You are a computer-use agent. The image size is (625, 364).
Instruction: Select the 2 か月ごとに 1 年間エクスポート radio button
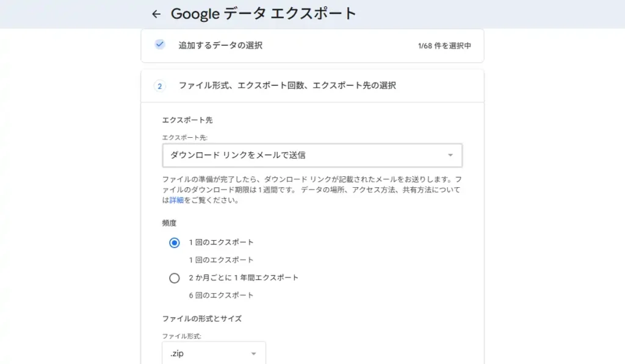[175, 278]
